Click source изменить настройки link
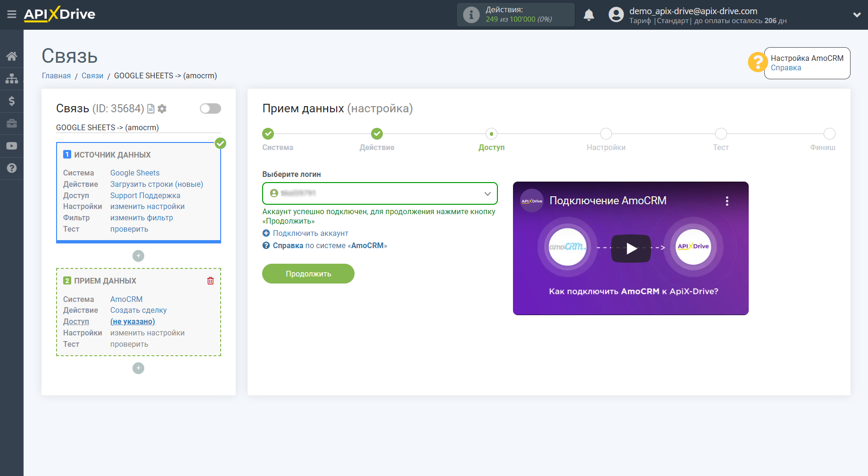 pyautogui.click(x=148, y=207)
